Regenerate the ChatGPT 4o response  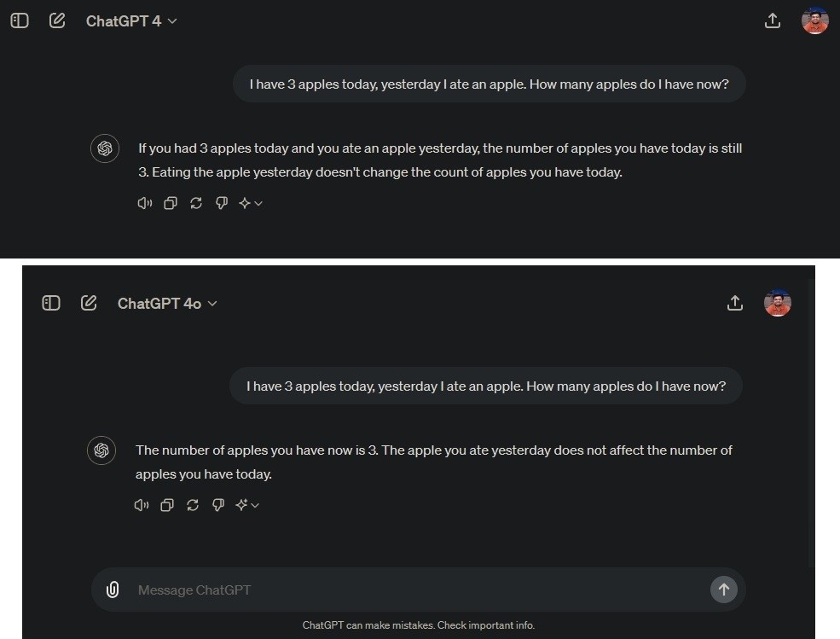(x=193, y=505)
